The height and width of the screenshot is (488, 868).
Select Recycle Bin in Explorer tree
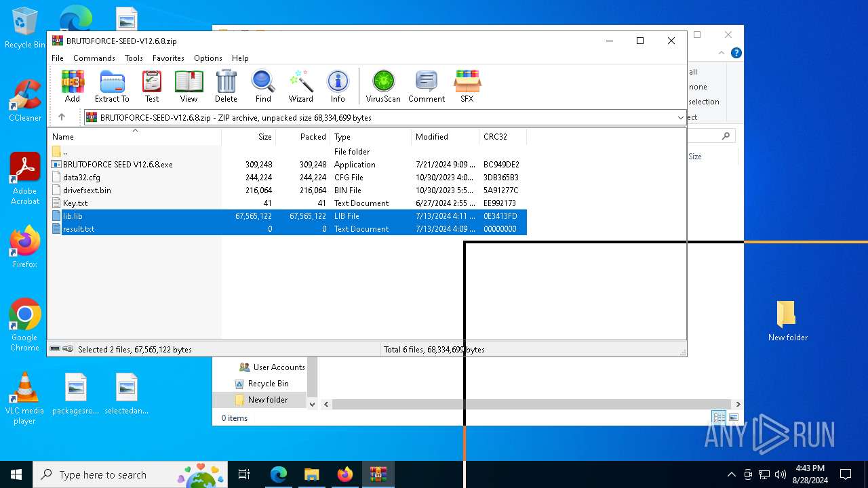point(262,384)
